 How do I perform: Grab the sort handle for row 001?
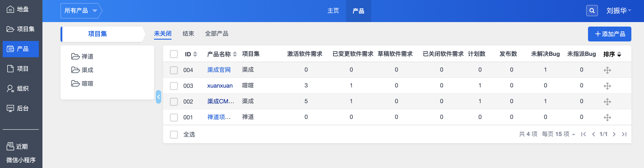click(607, 117)
